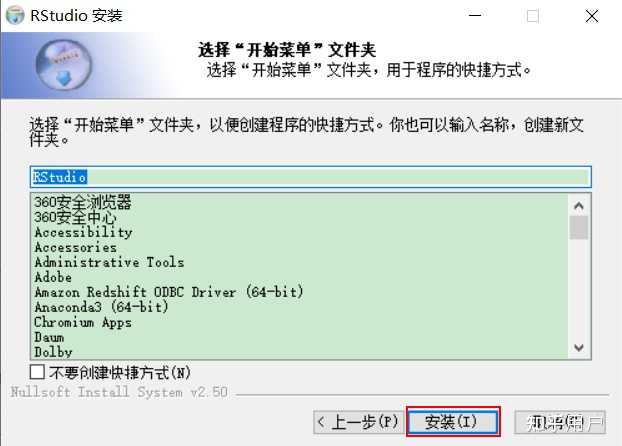Pick Anaconda3 (64-bit) from the list

102,307
